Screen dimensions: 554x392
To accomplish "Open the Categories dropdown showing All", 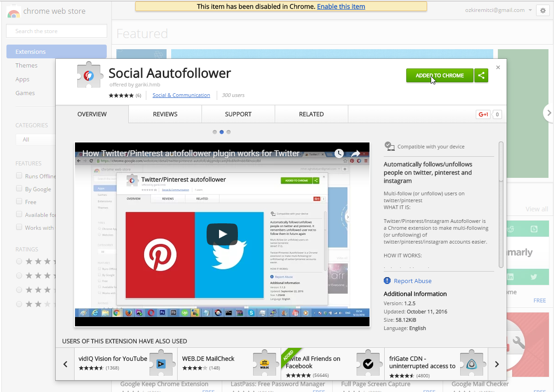I will [x=35, y=139].
